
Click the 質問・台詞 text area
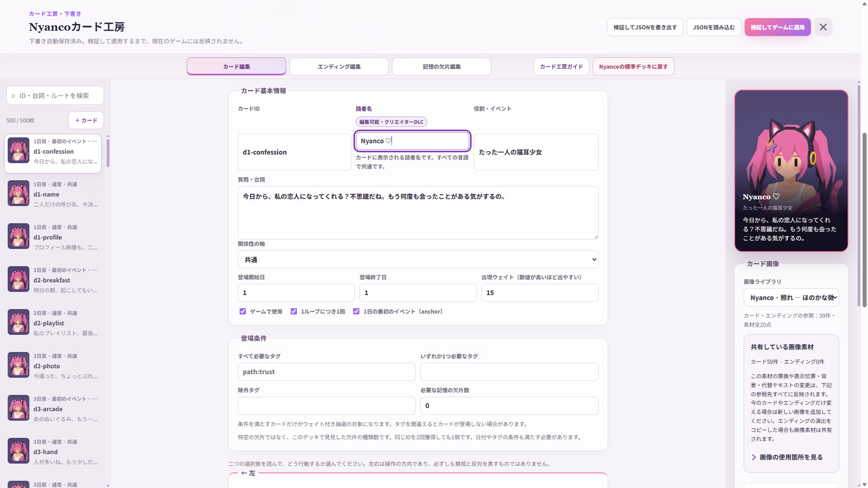418,213
